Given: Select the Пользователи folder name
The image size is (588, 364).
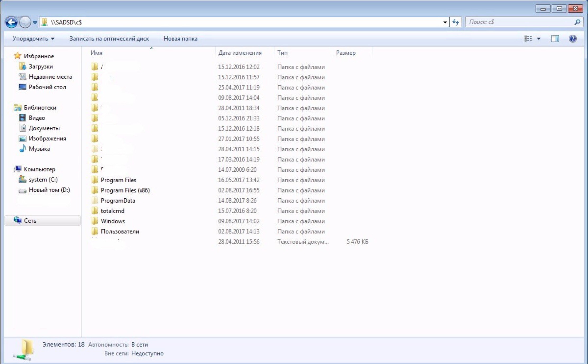Looking at the screenshot, I should [120, 231].
